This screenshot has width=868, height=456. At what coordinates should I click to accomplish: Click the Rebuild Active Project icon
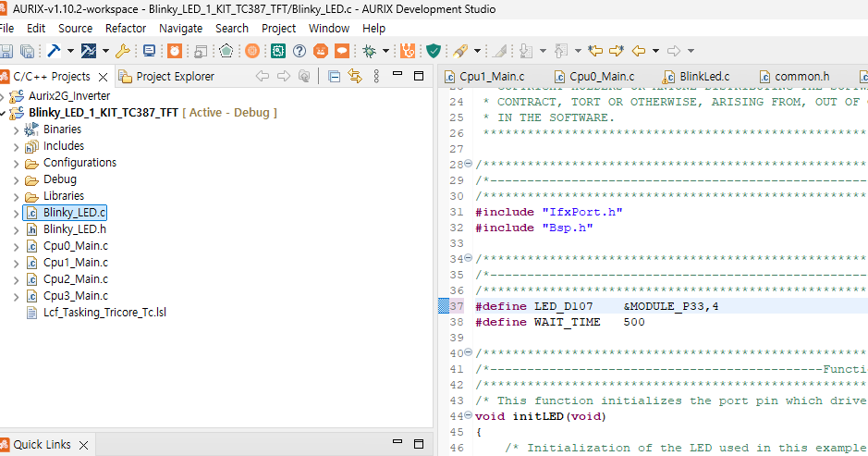(89, 51)
